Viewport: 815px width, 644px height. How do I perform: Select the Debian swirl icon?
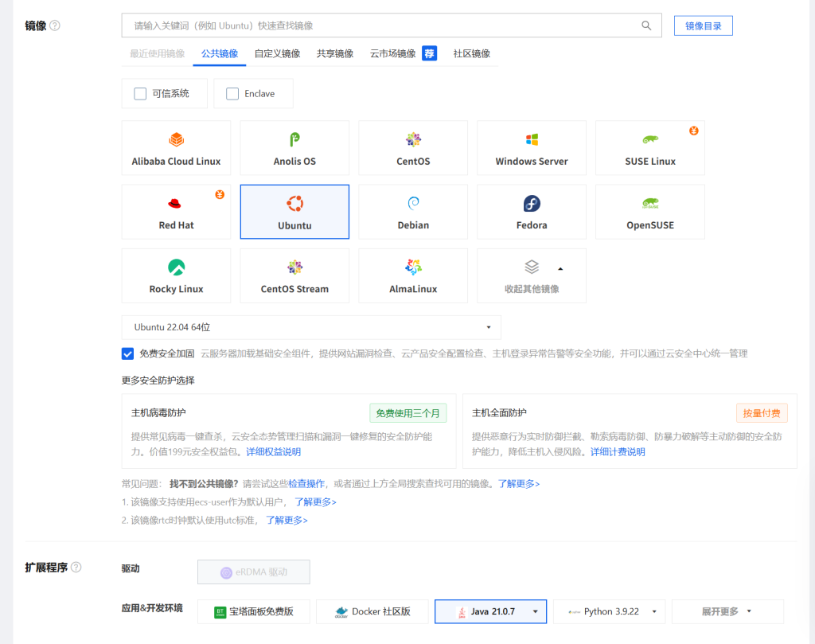[x=413, y=204]
